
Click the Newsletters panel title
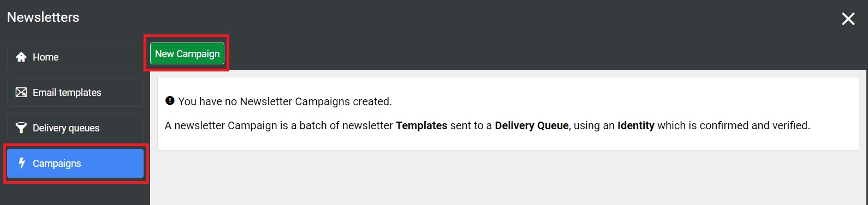43,17
